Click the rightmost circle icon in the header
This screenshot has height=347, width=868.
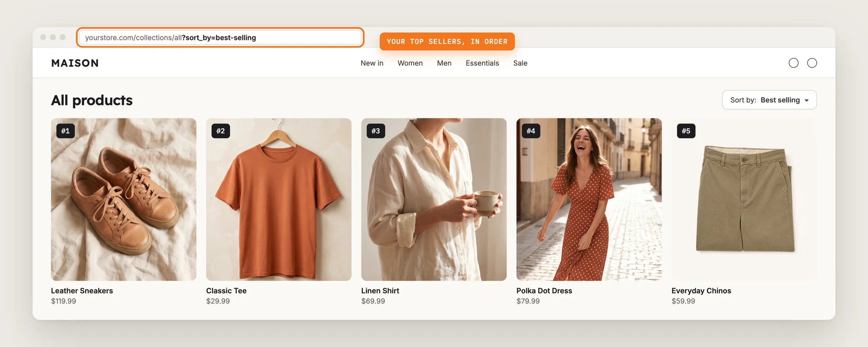812,63
